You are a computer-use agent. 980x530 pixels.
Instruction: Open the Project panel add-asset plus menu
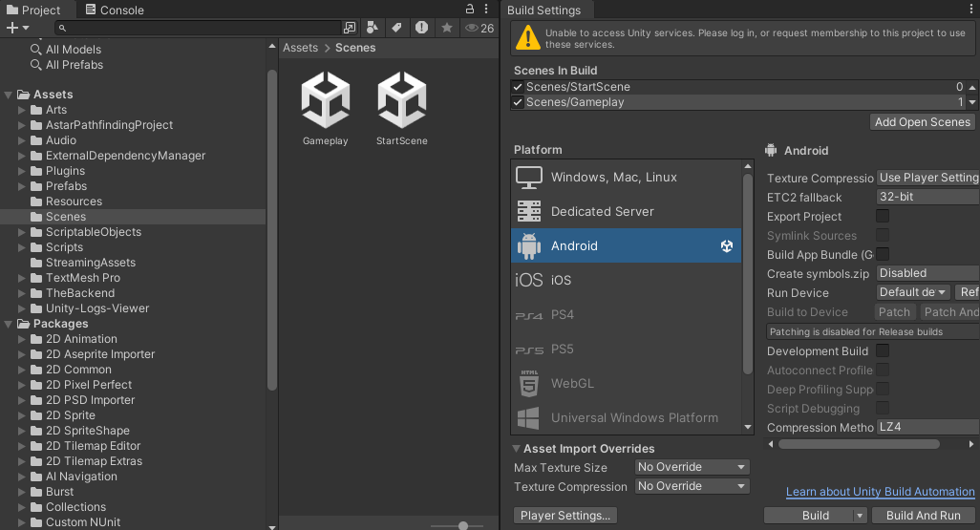tap(17, 28)
